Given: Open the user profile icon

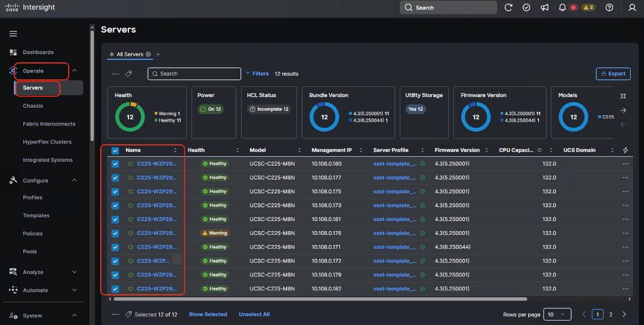Looking at the screenshot, I should (632, 8).
